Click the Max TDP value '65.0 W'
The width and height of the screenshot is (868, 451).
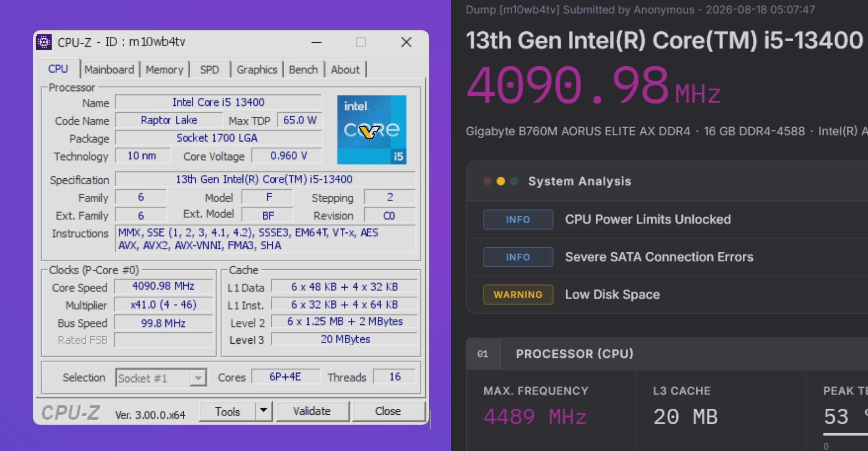300,120
